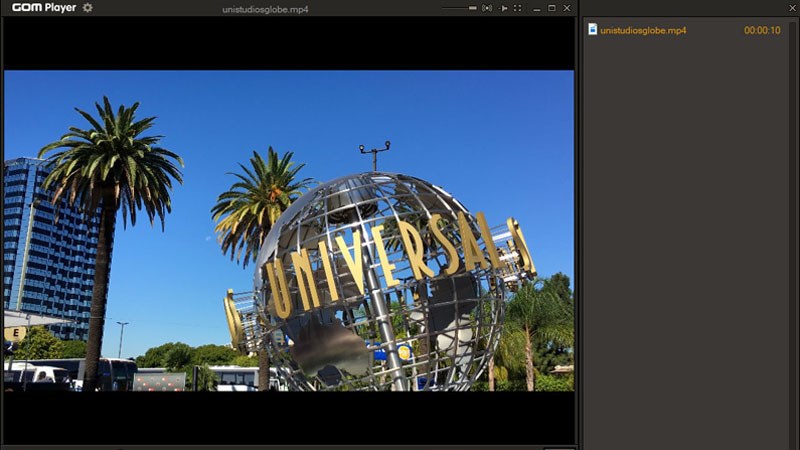Toggle the always-on-top pin icon
The height and width of the screenshot is (450, 800).
[504, 8]
